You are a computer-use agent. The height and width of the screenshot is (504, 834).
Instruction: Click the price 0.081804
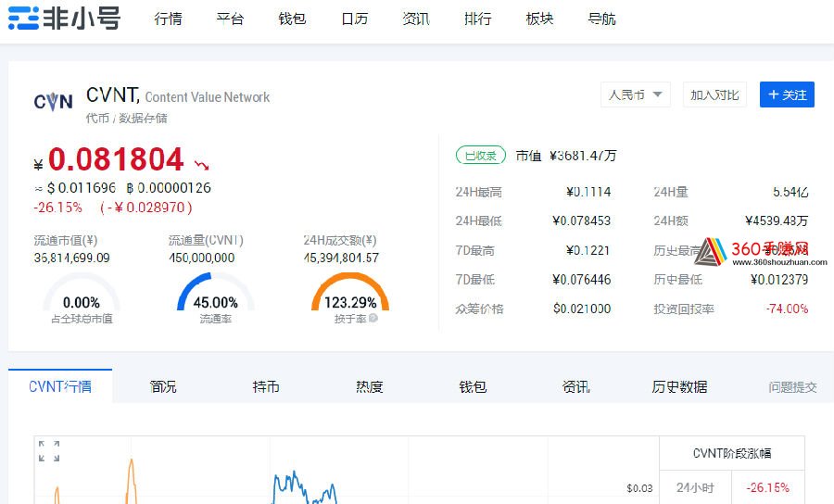coord(116,159)
